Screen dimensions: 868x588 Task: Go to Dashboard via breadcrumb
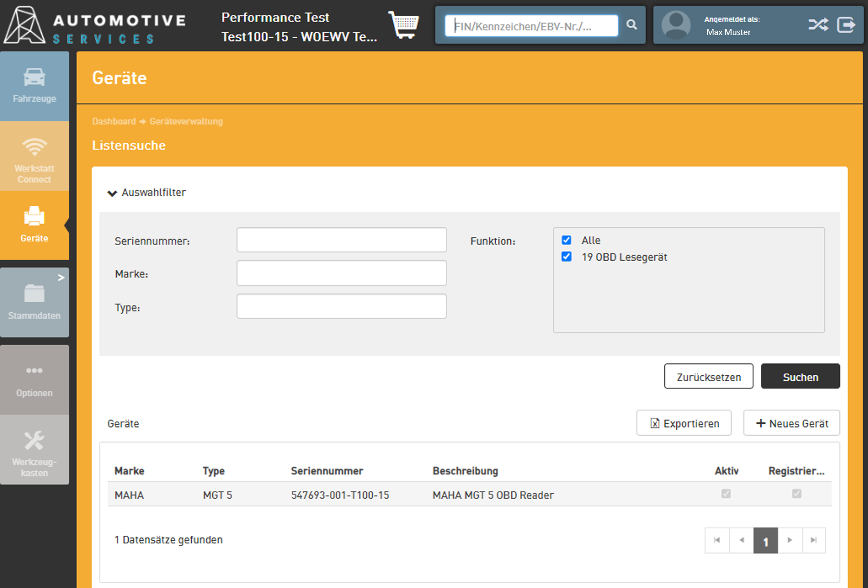pyautogui.click(x=114, y=121)
